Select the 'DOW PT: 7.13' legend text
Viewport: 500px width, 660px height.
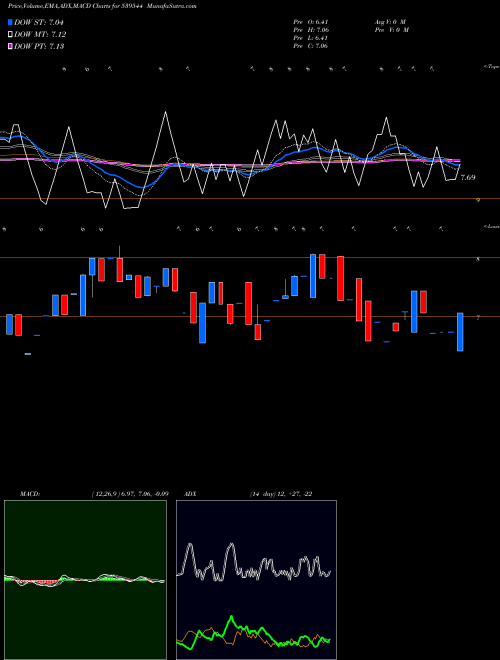coord(39,46)
